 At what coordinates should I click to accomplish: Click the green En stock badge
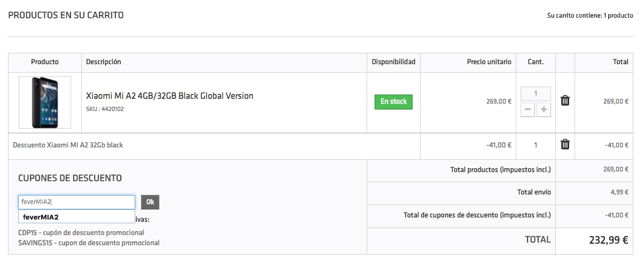393,101
